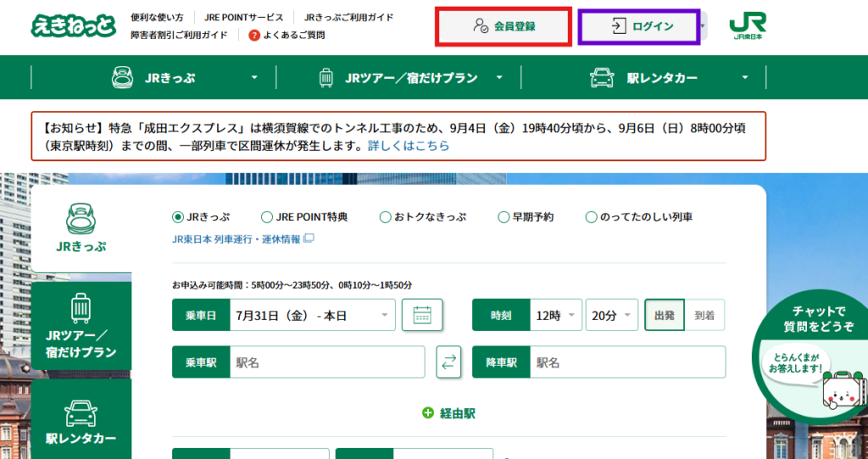868x459 pixels.
Task: Open JRきっぷご利用ガイド in the header
Action: [x=348, y=17]
